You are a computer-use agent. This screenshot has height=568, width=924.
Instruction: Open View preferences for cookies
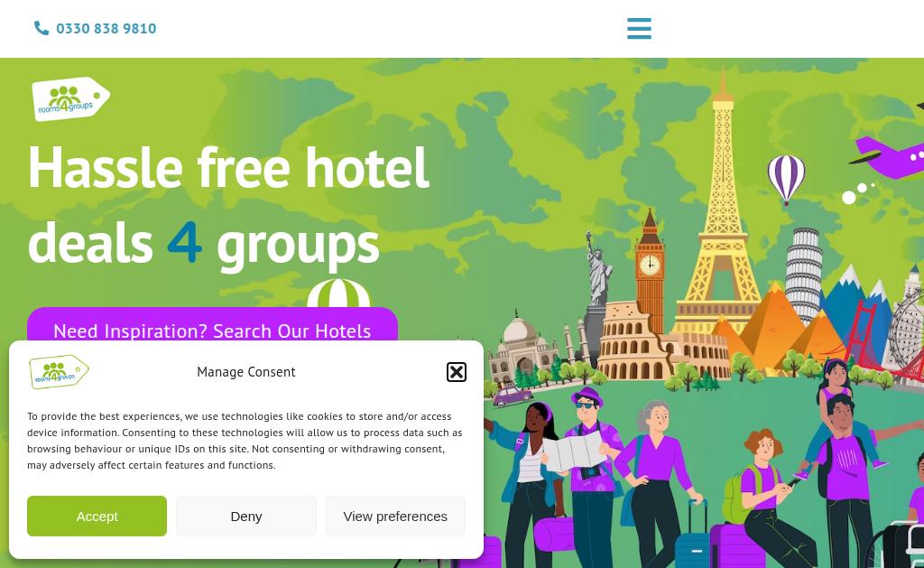click(395, 517)
